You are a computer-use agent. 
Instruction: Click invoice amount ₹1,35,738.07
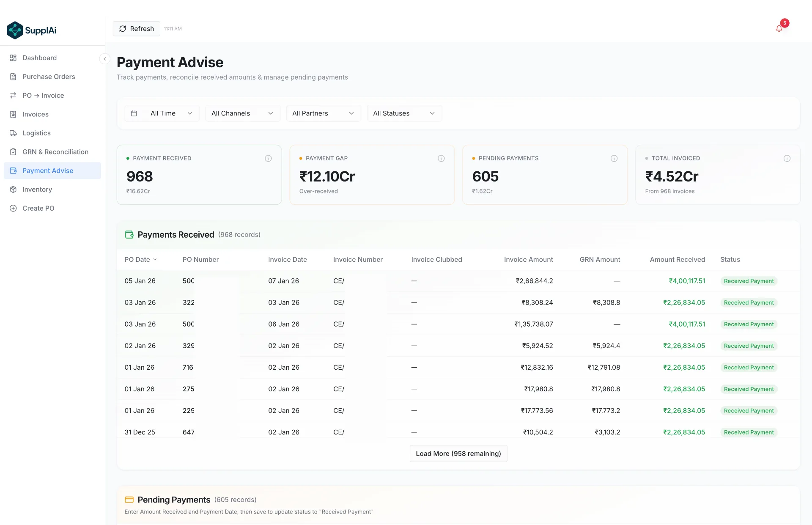coord(533,324)
